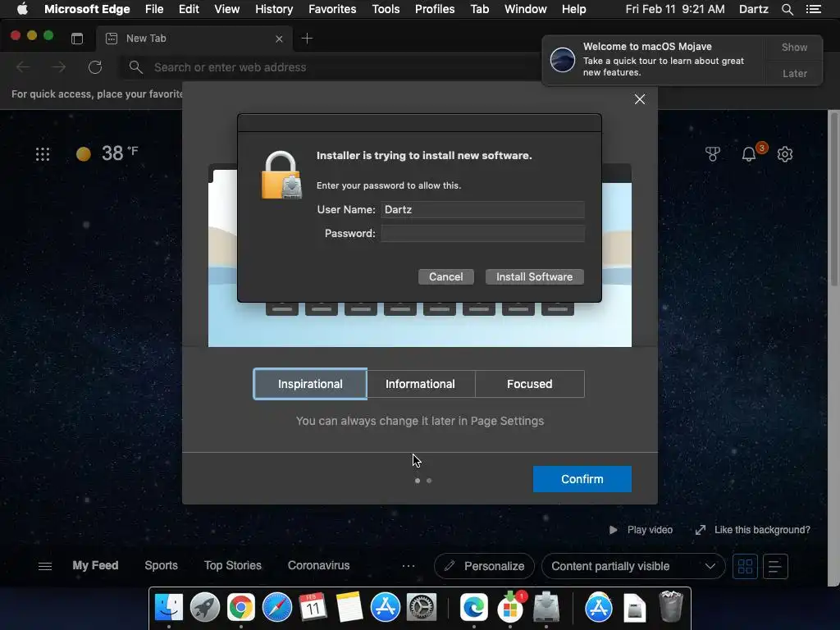Open a new tab with plus button
The image size is (840, 630).
tap(307, 38)
